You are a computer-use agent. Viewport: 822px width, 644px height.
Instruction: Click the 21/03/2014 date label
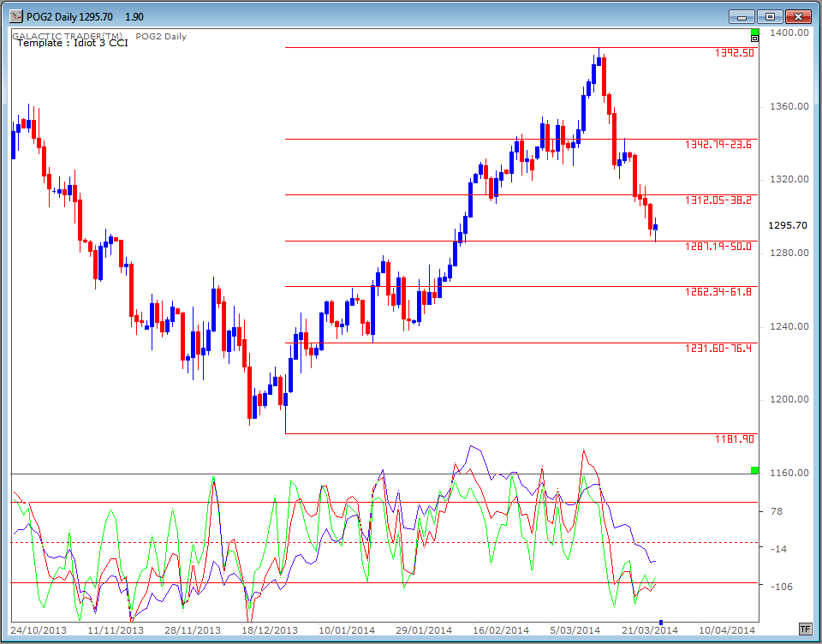click(x=650, y=629)
